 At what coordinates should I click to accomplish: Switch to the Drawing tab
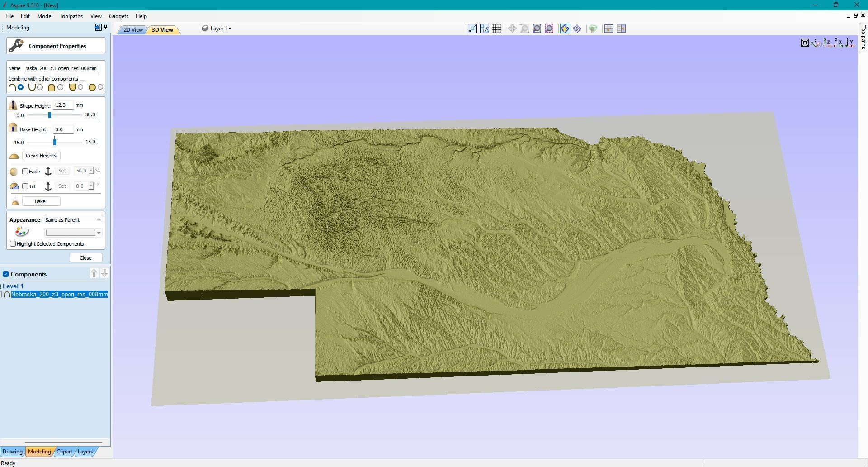pyautogui.click(x=12, y=452)
